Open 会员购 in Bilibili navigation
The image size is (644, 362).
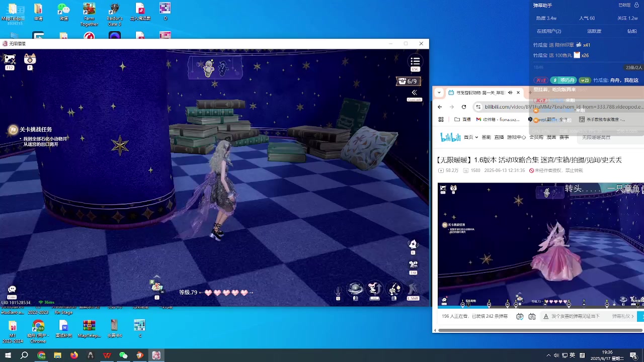tap(536, 137)
